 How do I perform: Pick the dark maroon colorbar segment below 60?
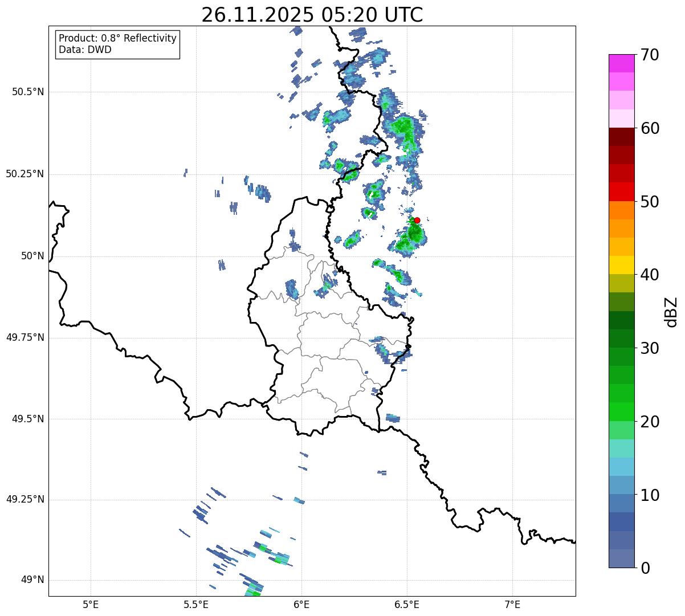coord(622,137)
